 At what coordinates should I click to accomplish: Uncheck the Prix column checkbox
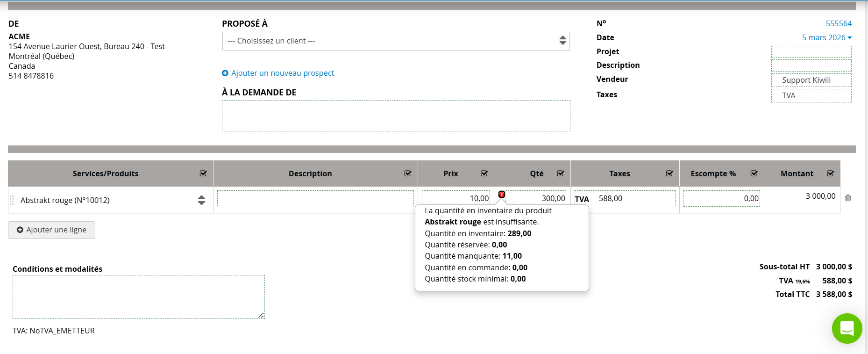(484, 173)
